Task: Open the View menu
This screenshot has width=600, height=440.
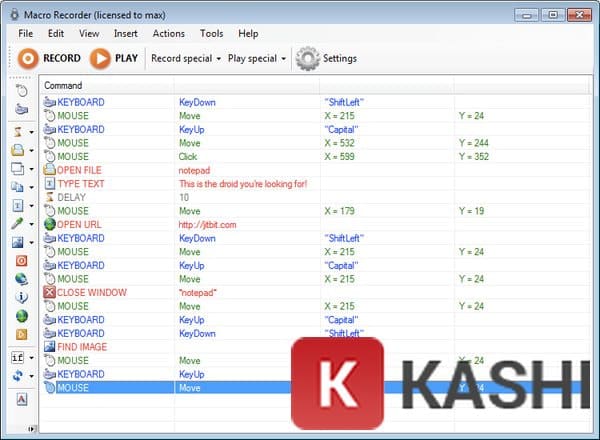Action: 89,34
